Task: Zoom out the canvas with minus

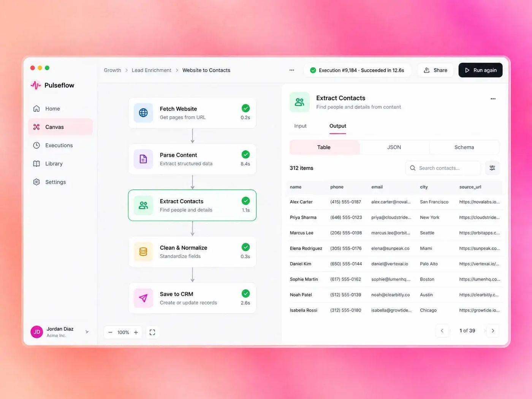Action: (x=110, y=332)
